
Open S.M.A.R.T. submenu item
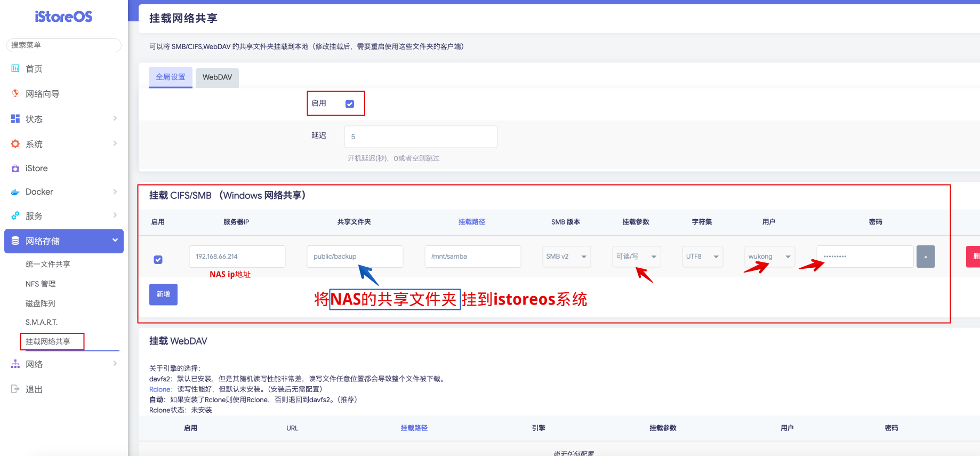point(42,322)
